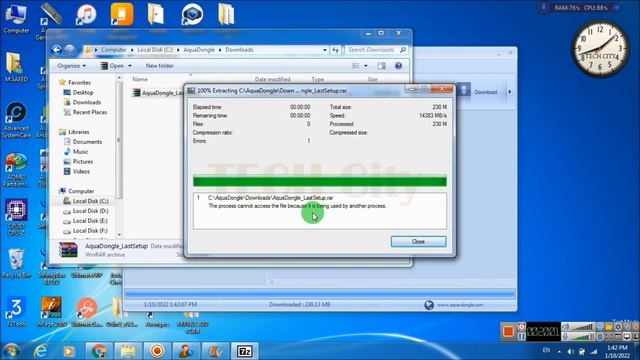Viewport: 640px width, 360px height.
Task: Click the Tech City clock gadget
Action: [x=600, y=49]
